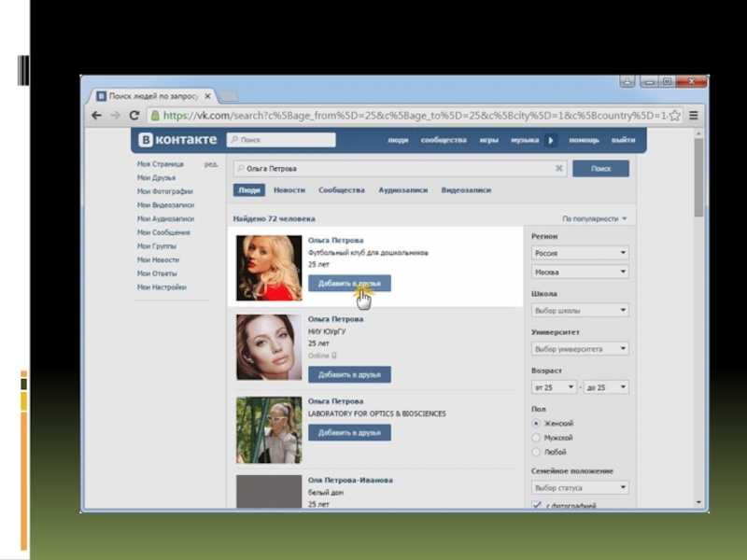Open 'сообщества' in the top navigation
The image size is (747, 560).
[444, 140]
